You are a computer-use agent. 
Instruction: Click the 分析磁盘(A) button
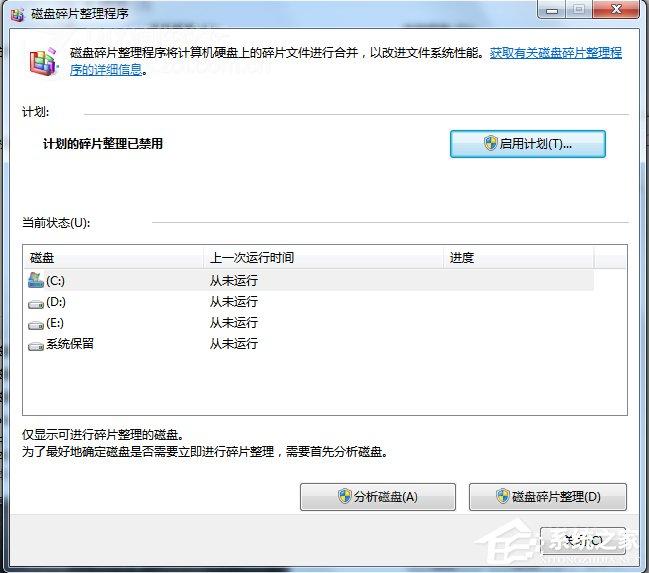tap(378, 497)
